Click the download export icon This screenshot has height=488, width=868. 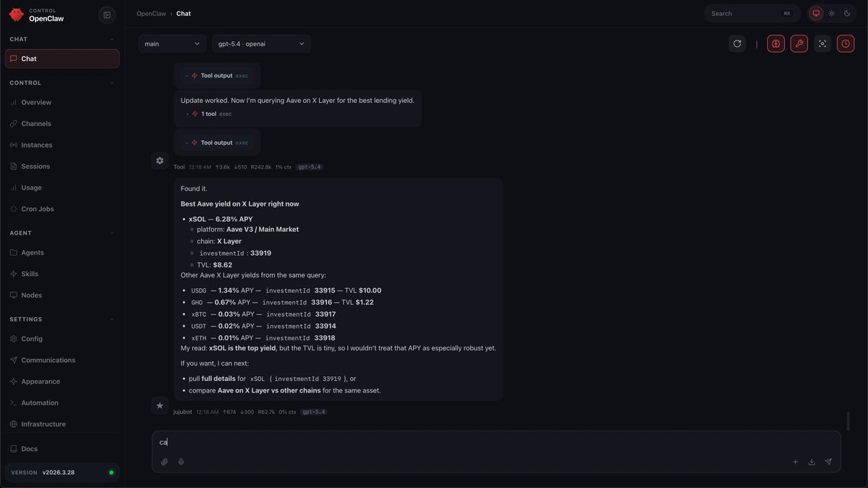(x=812, y=462)
